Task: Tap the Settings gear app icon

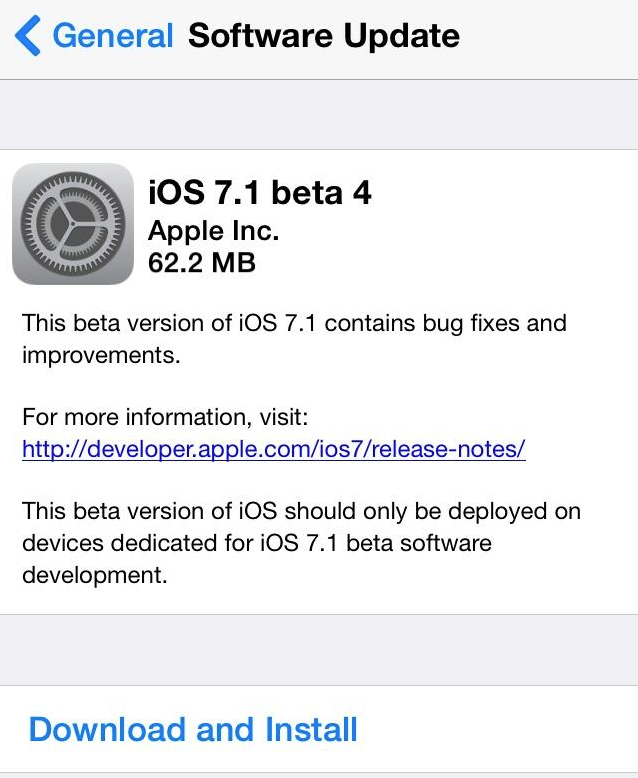Action: (x=73, y=224)
